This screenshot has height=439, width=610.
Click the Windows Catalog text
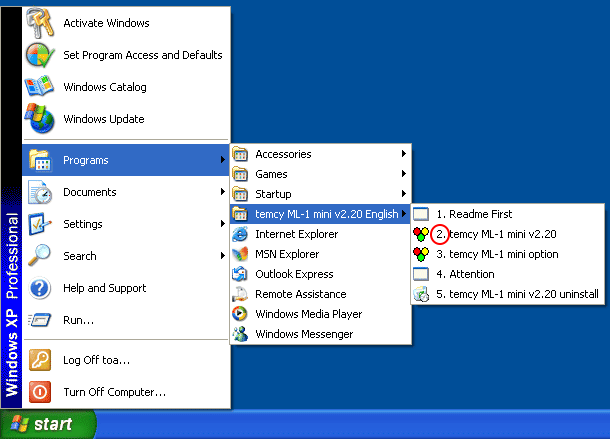pyautogui.click(x=105, y=87)
